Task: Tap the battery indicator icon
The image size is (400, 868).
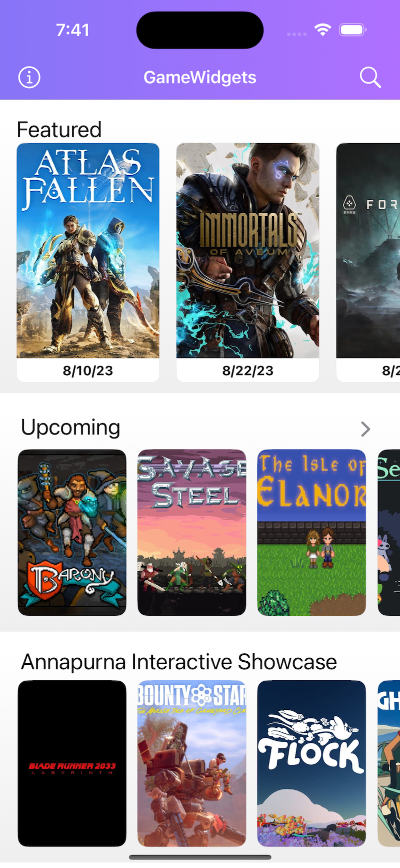Action: (x=352, y=30)
